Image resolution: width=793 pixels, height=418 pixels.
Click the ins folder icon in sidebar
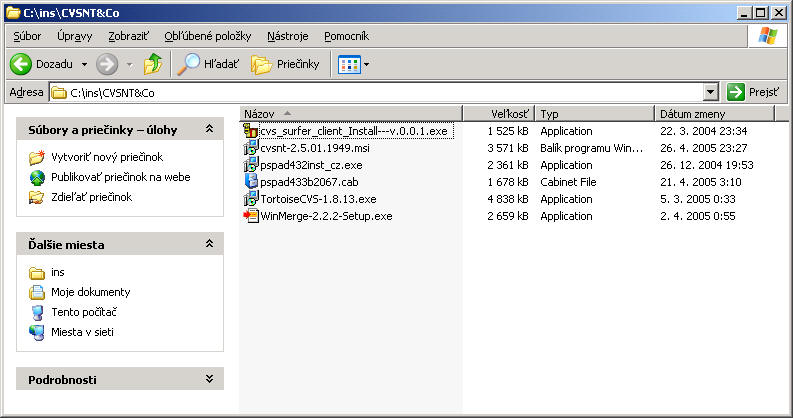click(37, 273)
